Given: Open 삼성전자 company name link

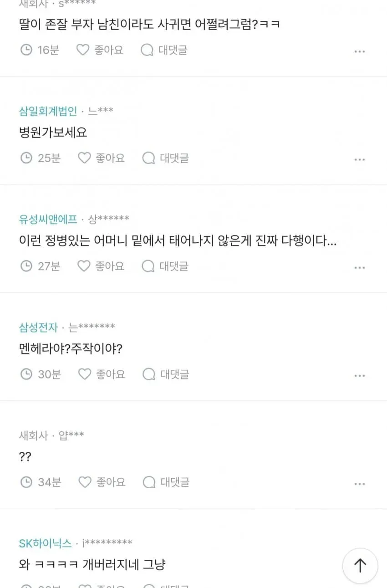Looking at the screenshot, I should click(x=39, y=327).
